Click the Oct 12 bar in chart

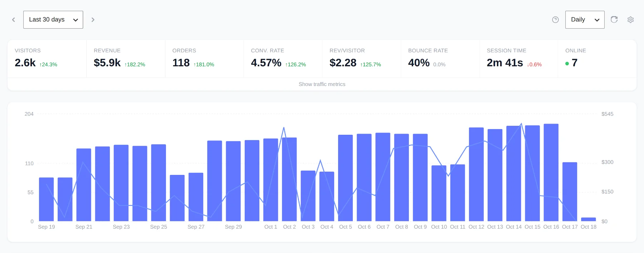pos(476,175)
